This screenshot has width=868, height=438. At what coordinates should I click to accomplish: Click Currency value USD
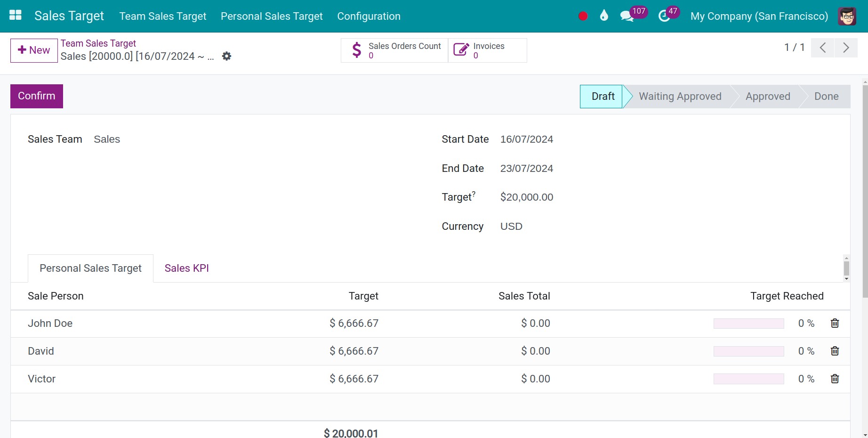[x=511, y=227]
